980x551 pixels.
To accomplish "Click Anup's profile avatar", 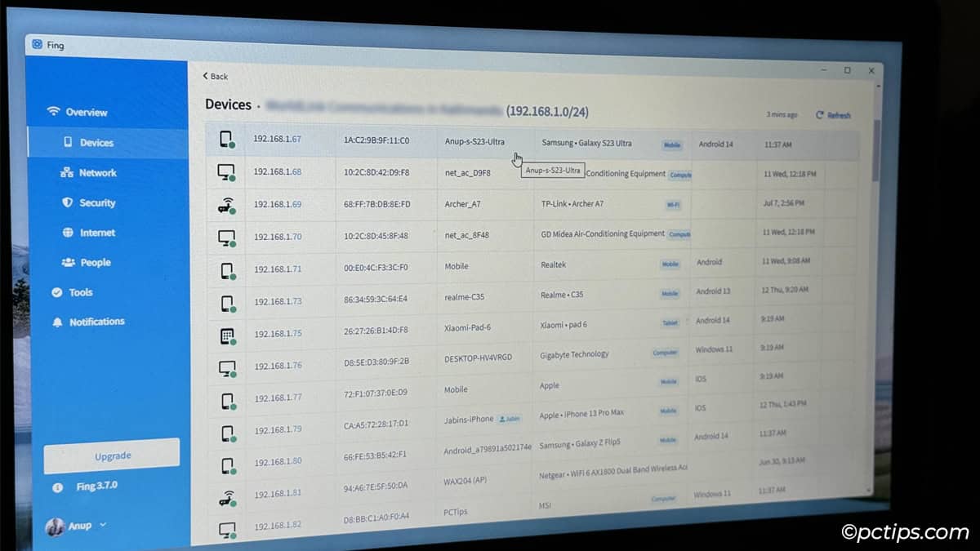I will pos(56,525).
